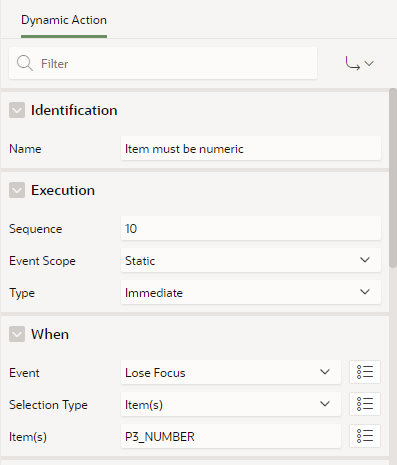The width and height of the screenshot is (397, 465).
Task: Open list of values beside Item(s) field
Action: 365,436
